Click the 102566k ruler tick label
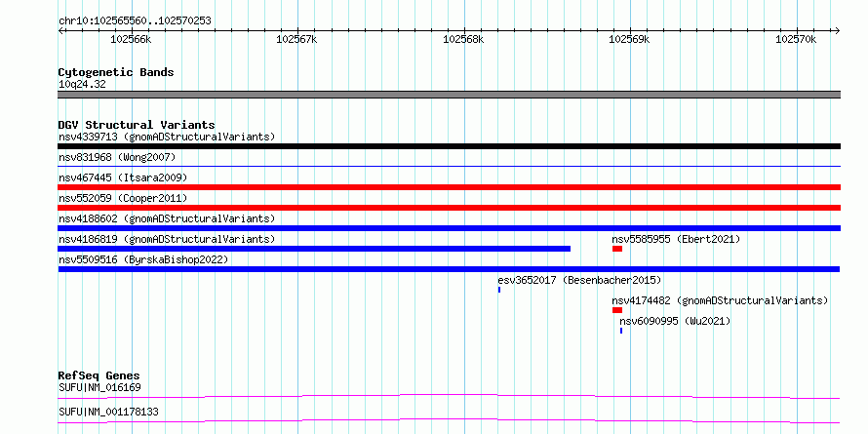Viewport: 868px width, 434px height. (x=131, y=39)
